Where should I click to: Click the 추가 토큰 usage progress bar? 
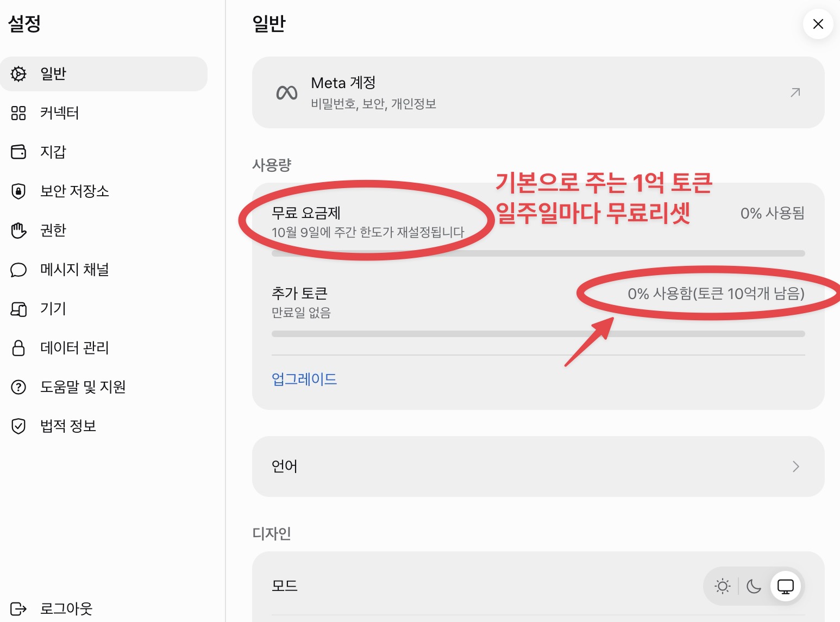pyautogui.click(x=538, y=334)
